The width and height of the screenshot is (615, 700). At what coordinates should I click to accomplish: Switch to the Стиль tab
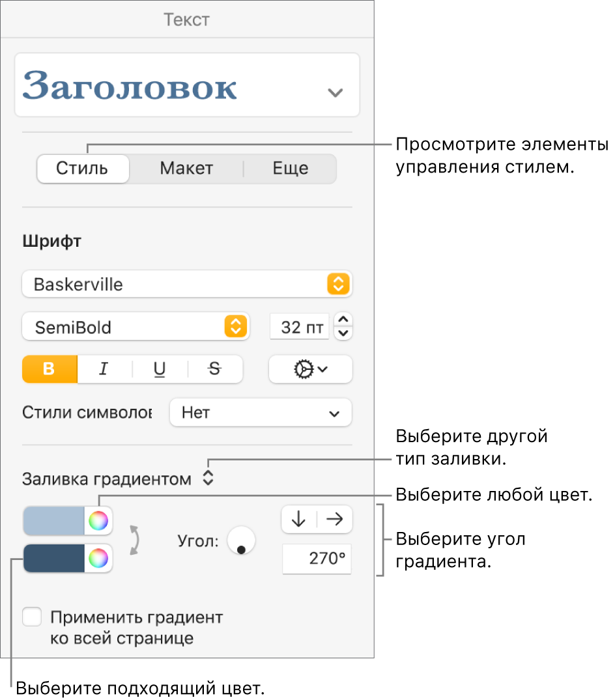pyautogui.click(x=83, y=168)
